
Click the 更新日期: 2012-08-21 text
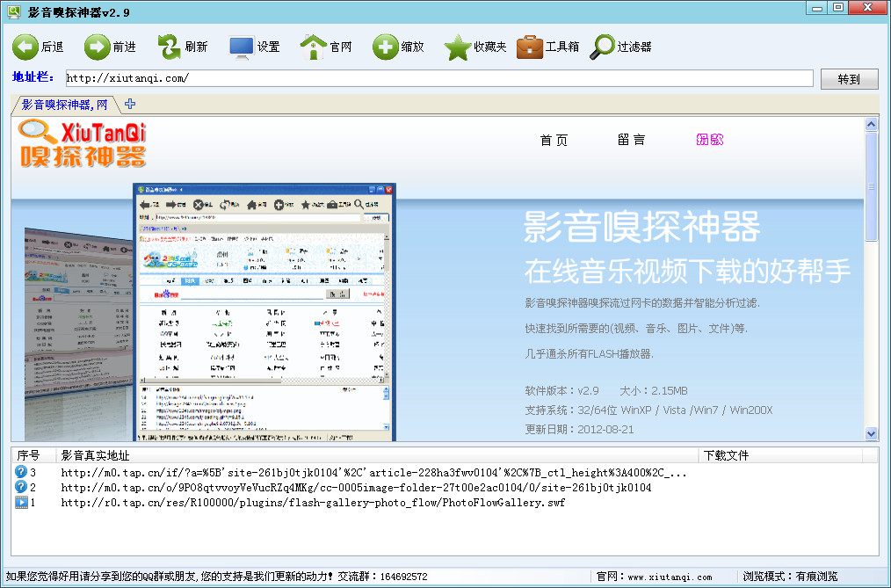click(x=579, y=430)
